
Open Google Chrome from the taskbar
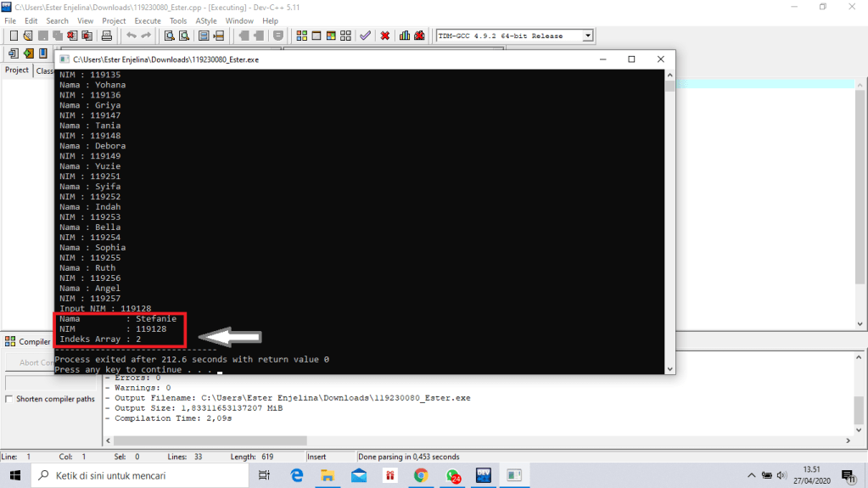pyautogui.click(x=421, y=475)
